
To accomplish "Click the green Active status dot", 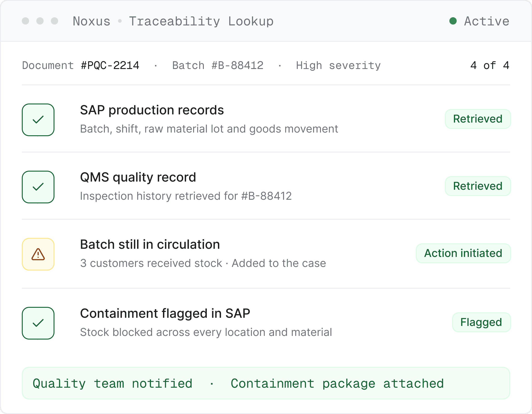I will (453, 21).
